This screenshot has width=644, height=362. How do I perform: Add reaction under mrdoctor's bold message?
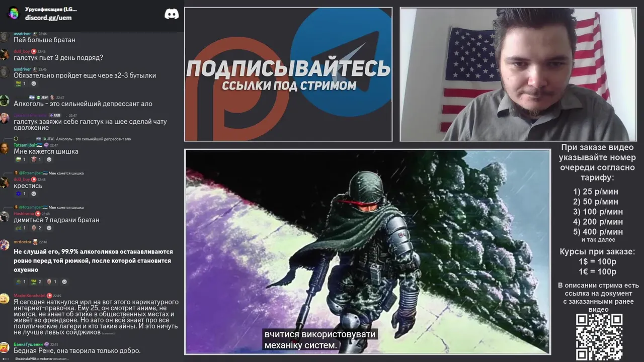point(64,282)
